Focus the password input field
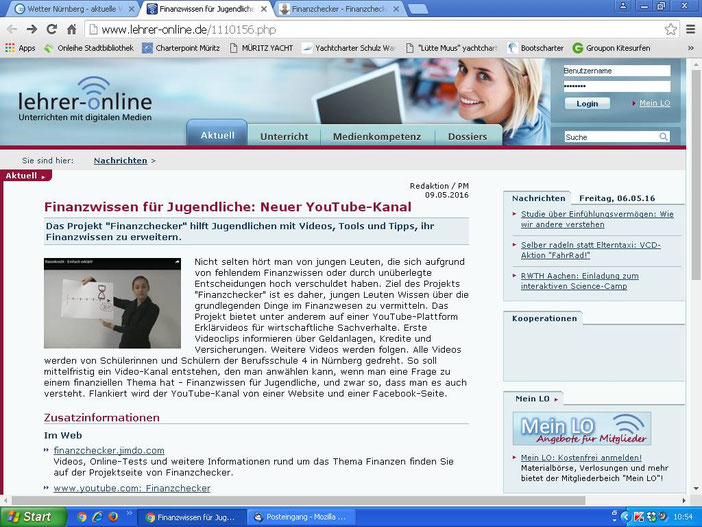702x527 pixels. click(x=616, y=86)
